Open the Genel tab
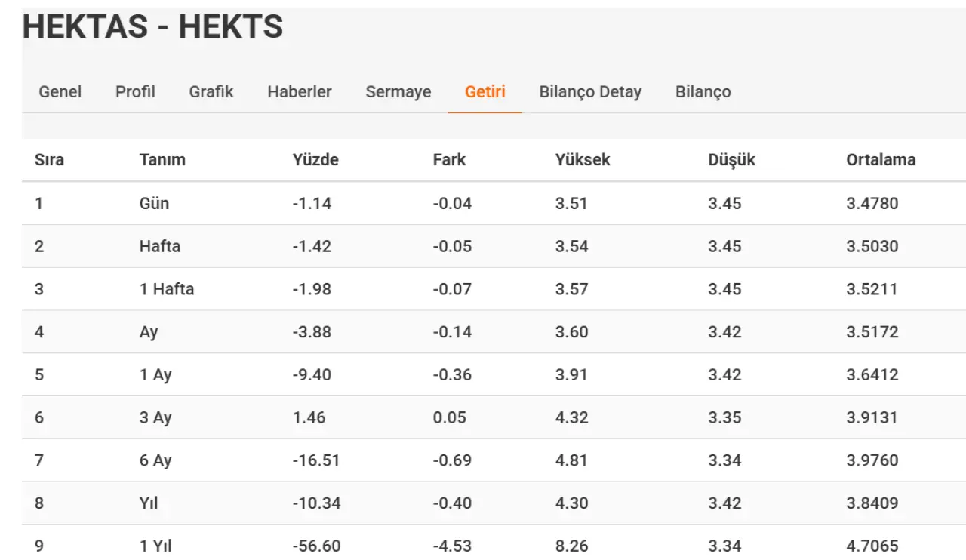The width and height of the screenshot is (966, 560). coord(60,92)
